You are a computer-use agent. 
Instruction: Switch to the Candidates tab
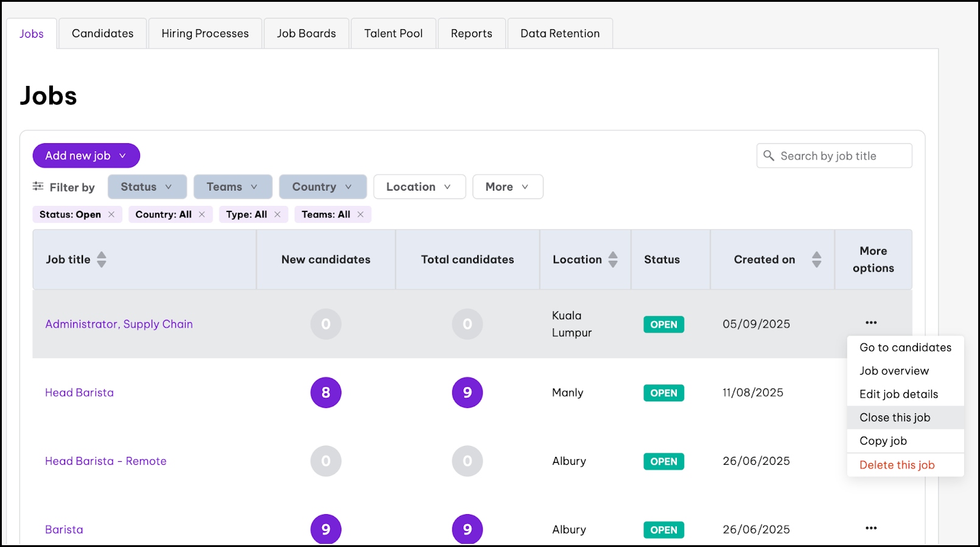tap(102, 34)
